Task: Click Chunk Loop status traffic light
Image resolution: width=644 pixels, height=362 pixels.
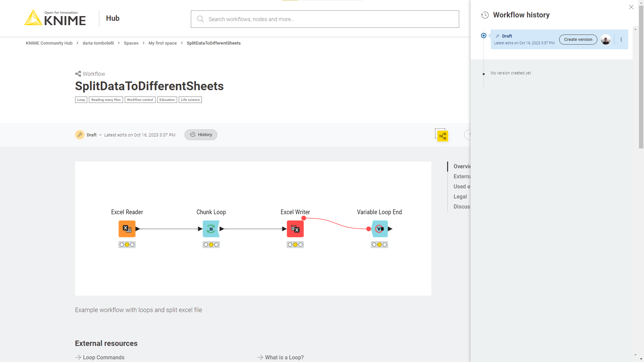Action: point(211,245)
